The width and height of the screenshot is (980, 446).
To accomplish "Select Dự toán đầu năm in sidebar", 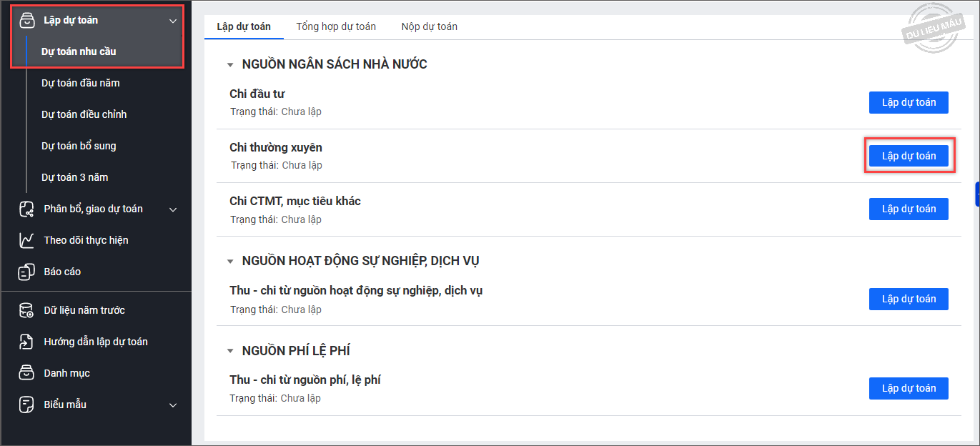I will (x=81, y=83).
